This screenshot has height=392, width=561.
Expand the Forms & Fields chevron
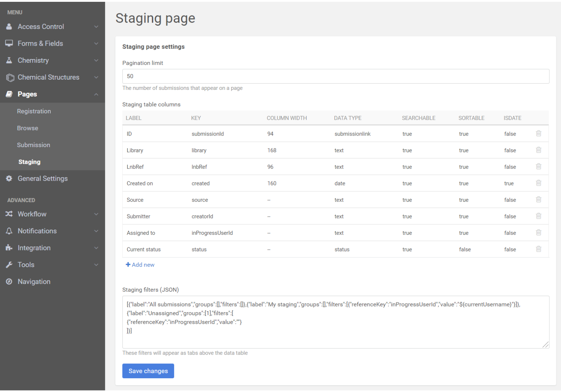96,43
